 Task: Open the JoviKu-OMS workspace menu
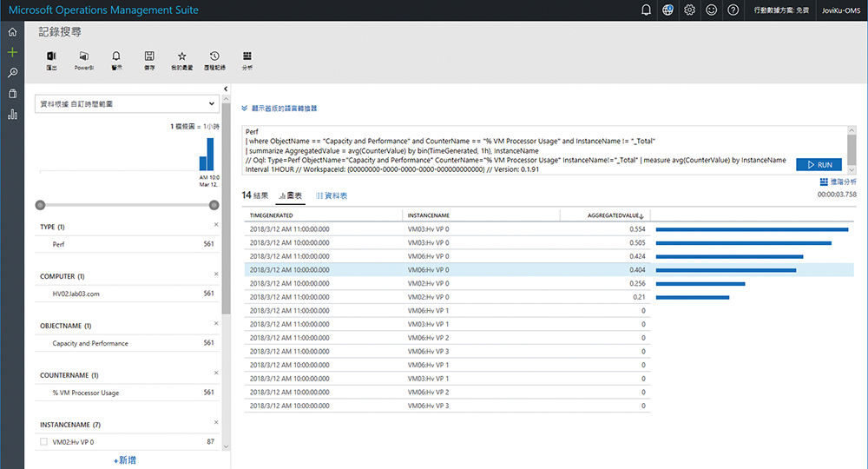coord(841,10)
